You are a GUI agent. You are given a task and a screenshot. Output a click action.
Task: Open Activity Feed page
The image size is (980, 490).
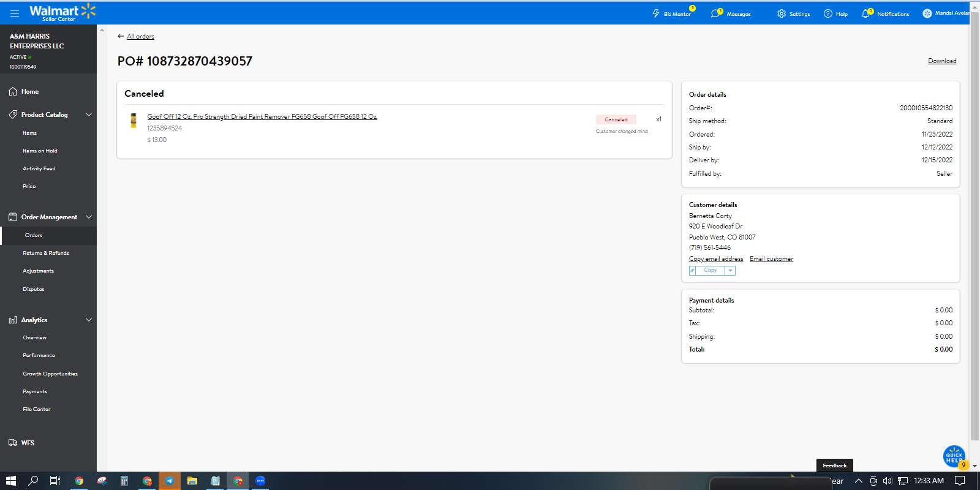[x=39, y=168]
